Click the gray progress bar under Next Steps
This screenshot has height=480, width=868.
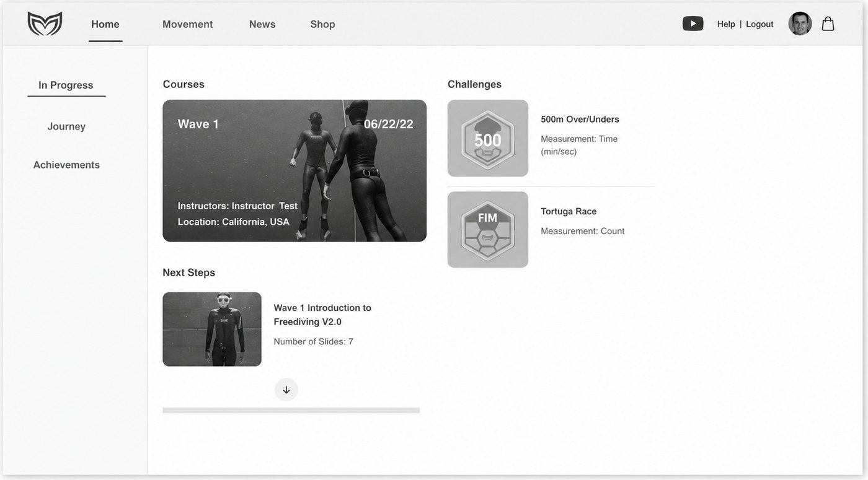coord(291,410)
